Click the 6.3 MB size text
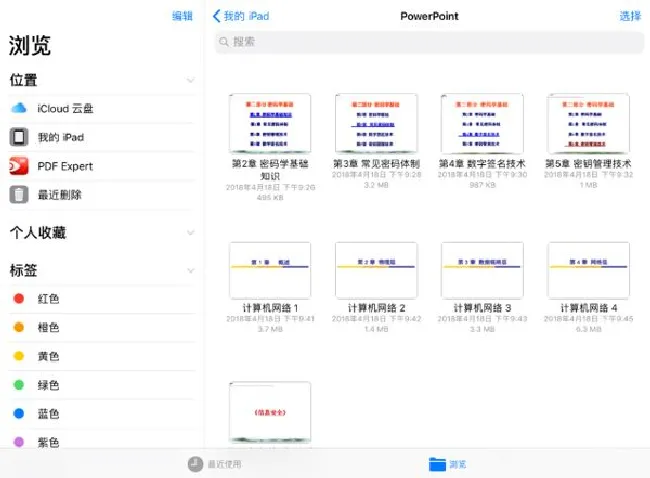 point(589,329)
